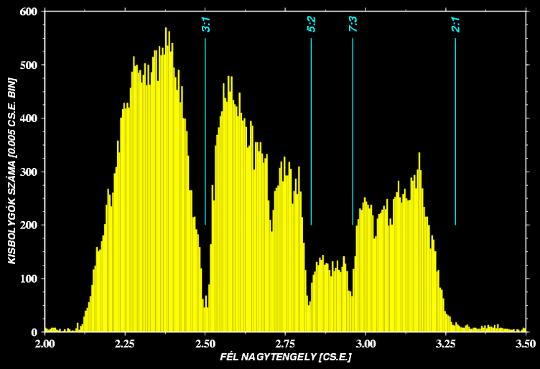The width and height of the screenshot is (540, 369).
Task: Click the y-axis value 200
Action: point(29,225)
